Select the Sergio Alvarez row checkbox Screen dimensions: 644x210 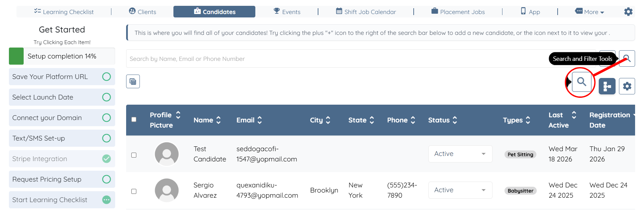pyautogui.click(x=134, y=191)
